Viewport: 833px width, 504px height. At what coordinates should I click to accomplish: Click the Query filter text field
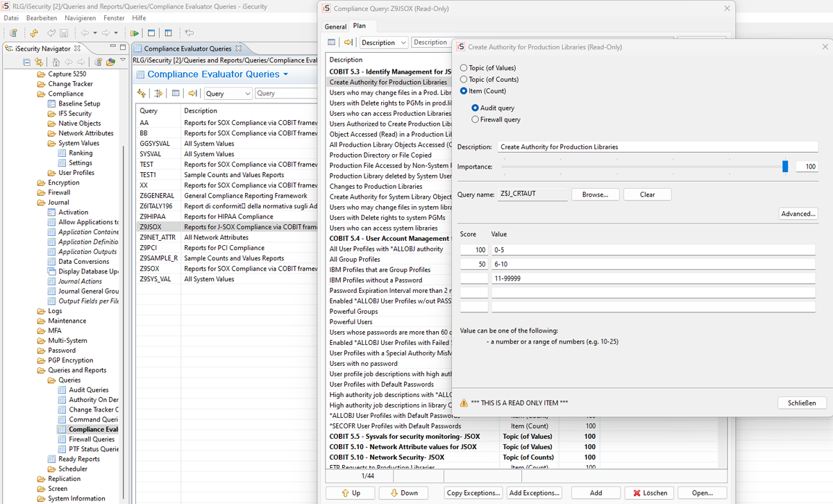point(286,93)
